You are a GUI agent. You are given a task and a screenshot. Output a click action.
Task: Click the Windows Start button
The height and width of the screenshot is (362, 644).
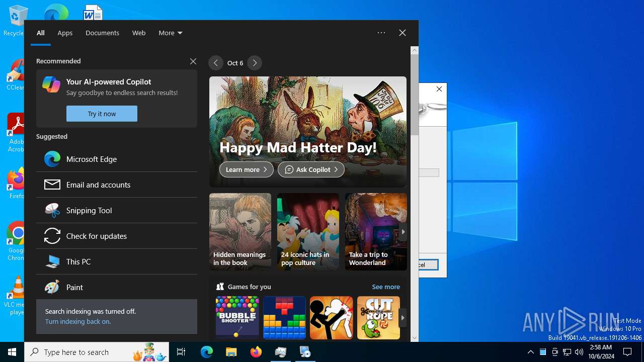12,352
